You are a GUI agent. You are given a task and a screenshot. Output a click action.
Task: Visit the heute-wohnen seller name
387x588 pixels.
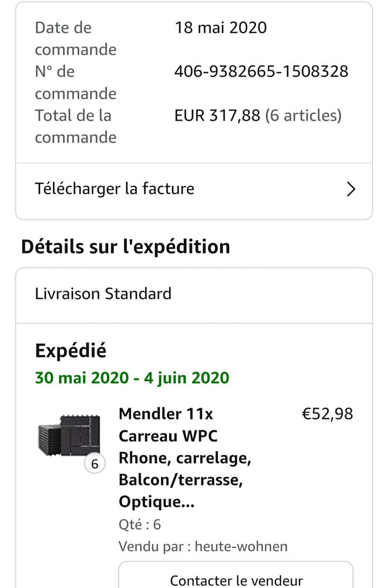(x=241, y=546)
